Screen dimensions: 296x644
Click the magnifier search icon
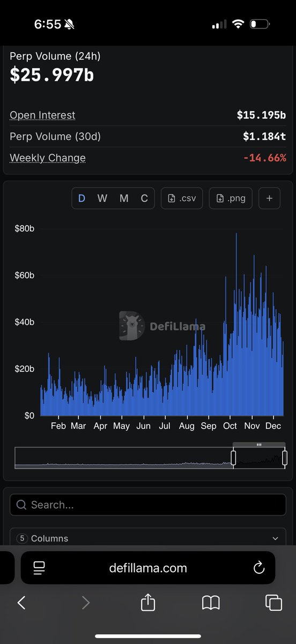click(21, 504)
